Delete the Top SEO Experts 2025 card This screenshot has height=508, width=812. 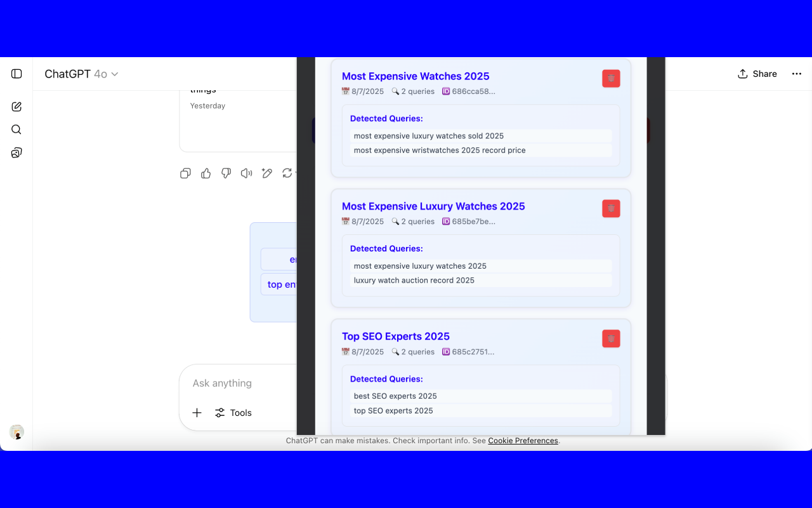(x=611, y=338)
